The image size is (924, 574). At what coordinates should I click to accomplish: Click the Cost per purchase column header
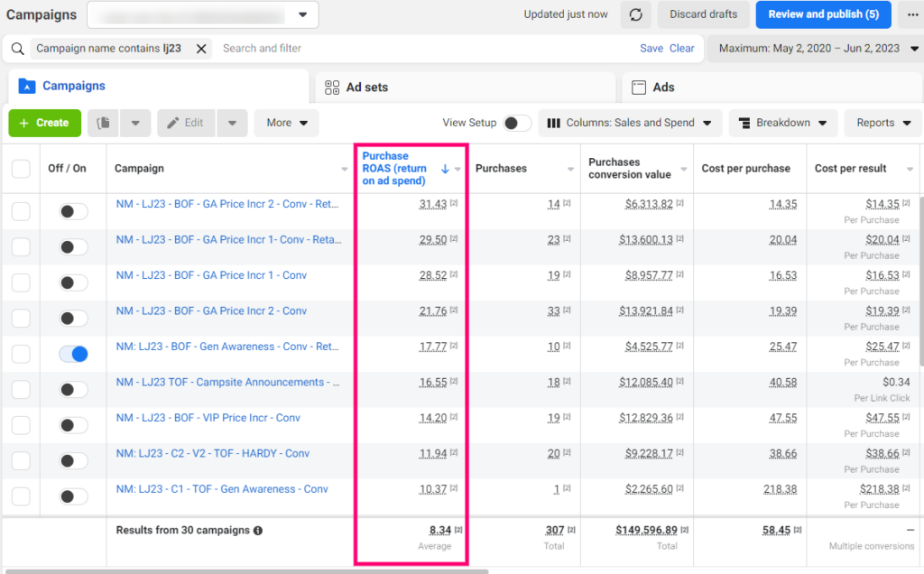coord(745,169)
